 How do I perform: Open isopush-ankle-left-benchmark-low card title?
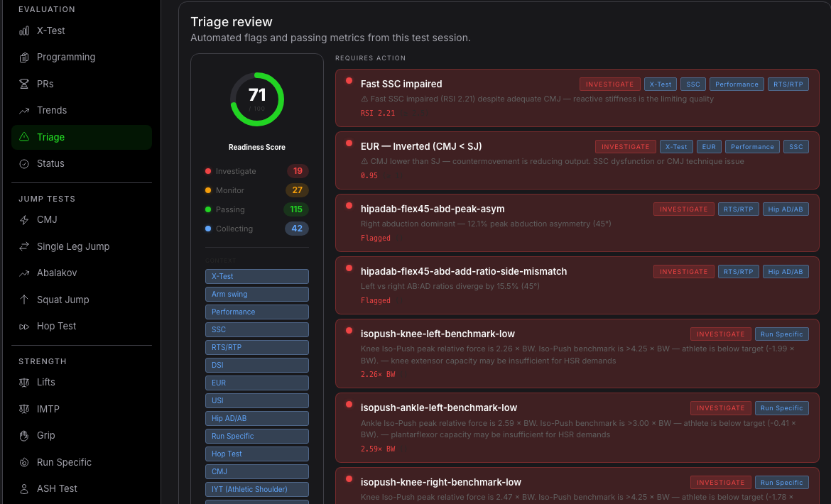tap(439, 408)
